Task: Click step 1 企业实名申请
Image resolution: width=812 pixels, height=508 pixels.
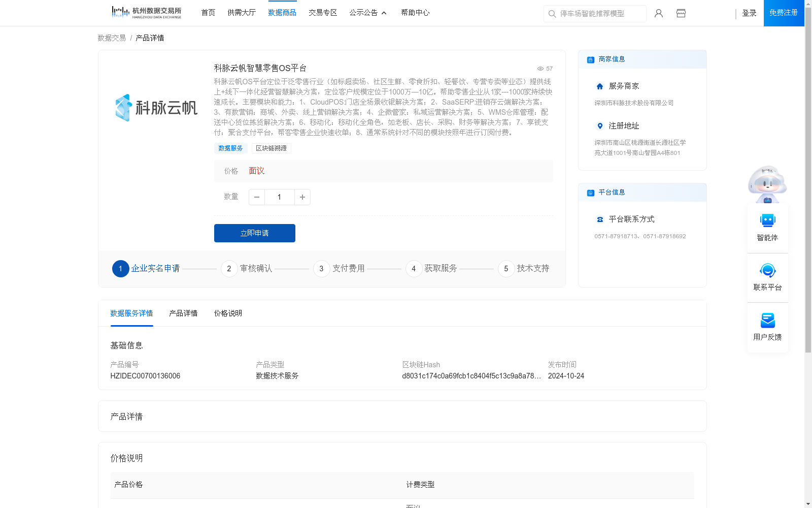Action: click(146, 269)
